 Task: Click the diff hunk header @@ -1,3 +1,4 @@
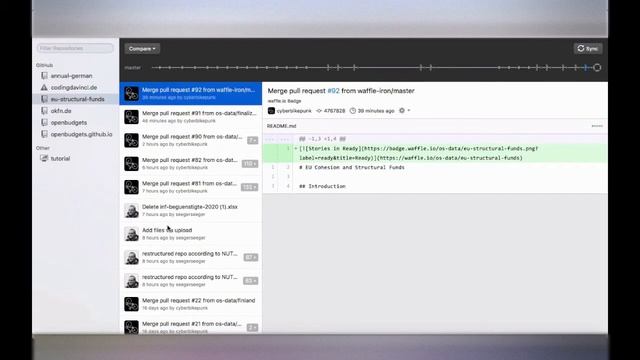tap(322, 139)
